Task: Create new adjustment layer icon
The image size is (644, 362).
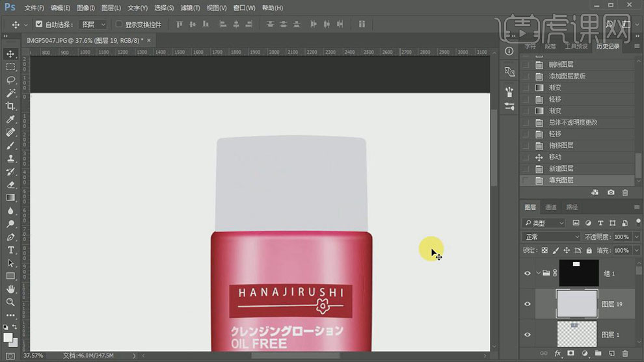Action: click(584, 353)
